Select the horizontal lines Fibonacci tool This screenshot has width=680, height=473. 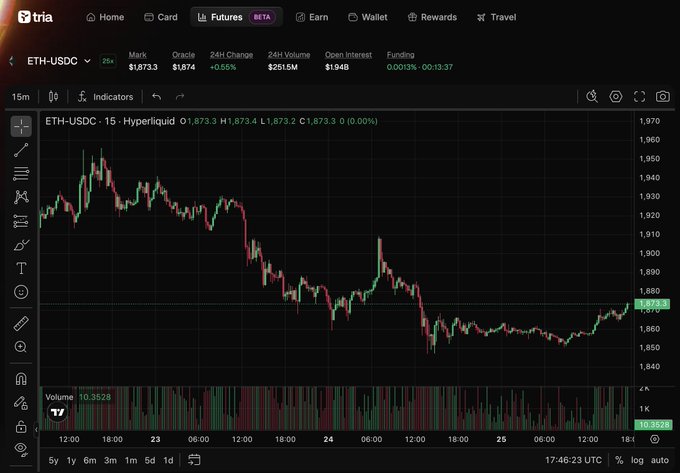point(21,173)
